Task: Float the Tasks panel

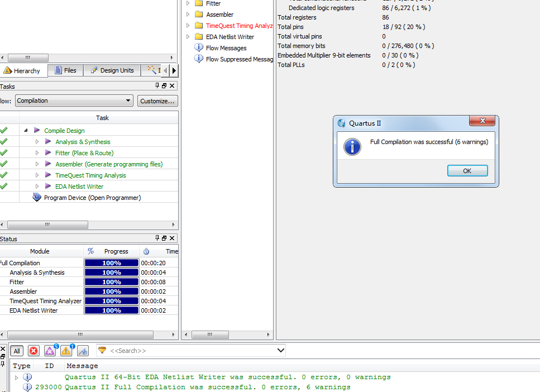Action: tap(164, 85)
